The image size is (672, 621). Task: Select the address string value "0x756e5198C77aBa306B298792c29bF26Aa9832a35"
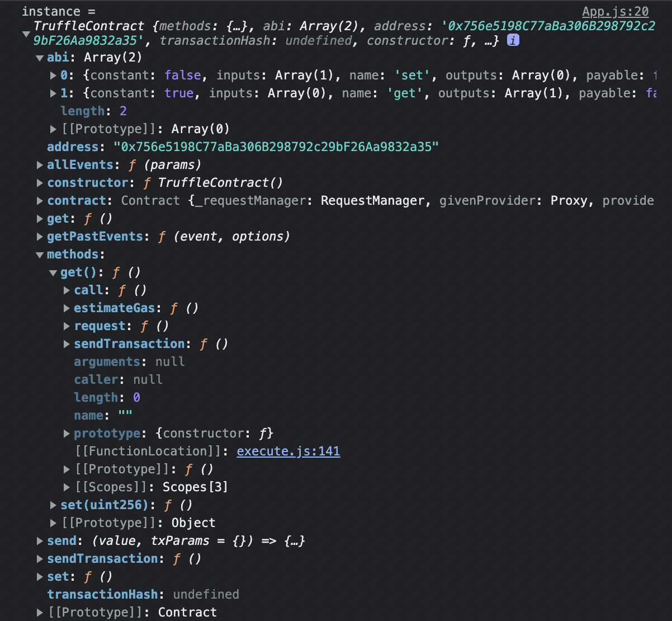(x=276, y=147)
